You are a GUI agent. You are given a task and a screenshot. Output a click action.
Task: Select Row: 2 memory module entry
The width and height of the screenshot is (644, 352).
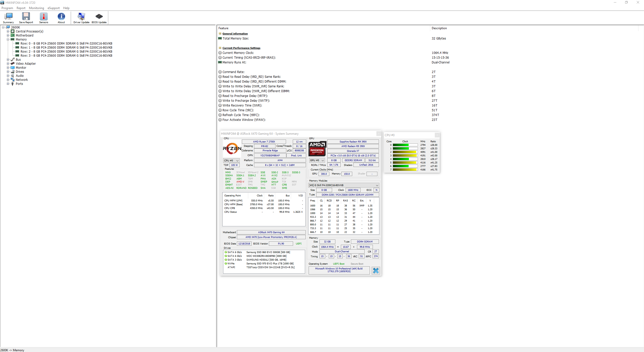(x=66, y=52)
